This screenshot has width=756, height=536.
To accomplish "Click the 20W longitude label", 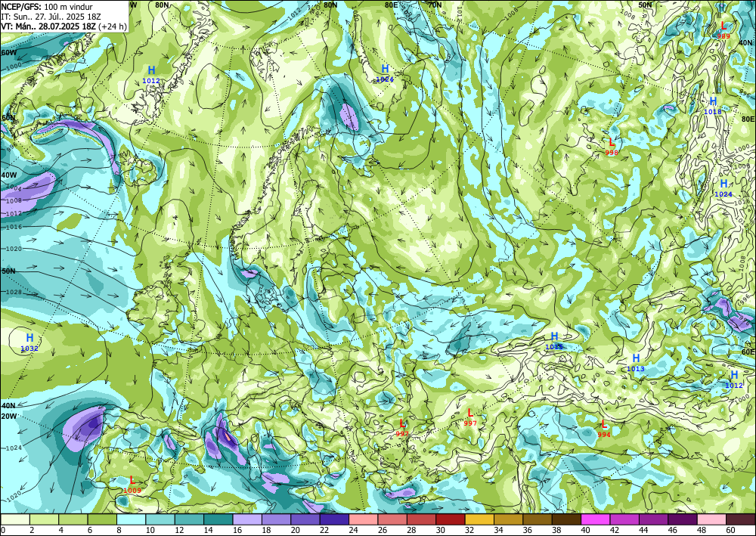I will tap(8, 416).
